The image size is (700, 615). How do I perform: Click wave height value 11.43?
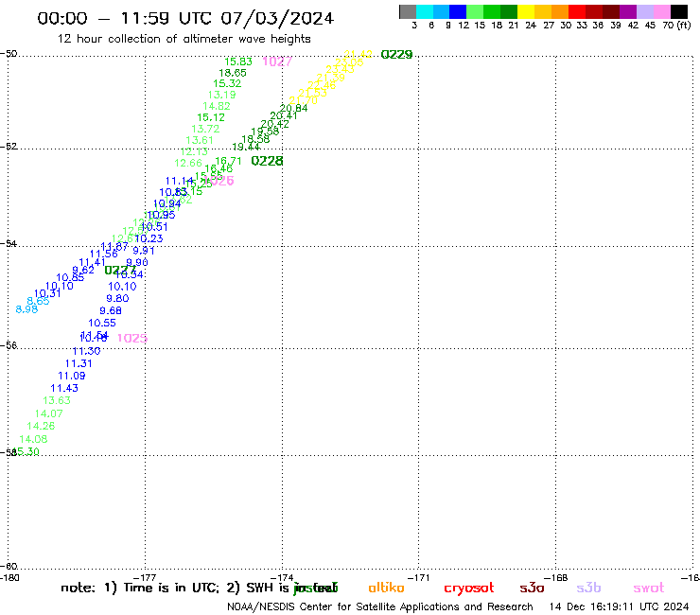pyautogui.click(x=64, y=388)
